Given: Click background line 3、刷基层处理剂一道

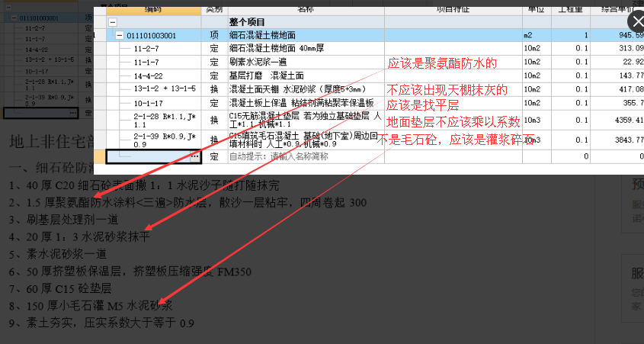Looking at the screenshot, I should 64,220.
